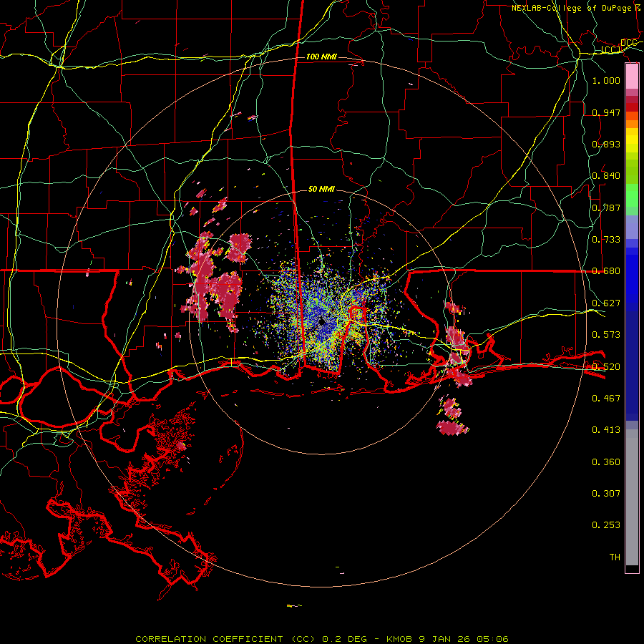Click the 1.000 scale value
This screenshot has height=644, width=644.
[x=606, y=80]
